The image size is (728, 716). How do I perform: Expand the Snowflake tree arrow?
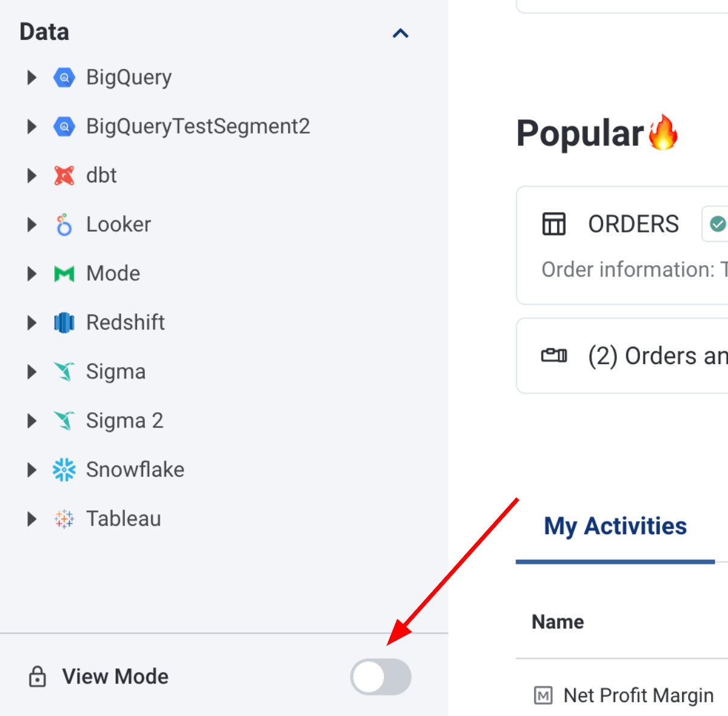pyautogui.click(x=32, y=470)
